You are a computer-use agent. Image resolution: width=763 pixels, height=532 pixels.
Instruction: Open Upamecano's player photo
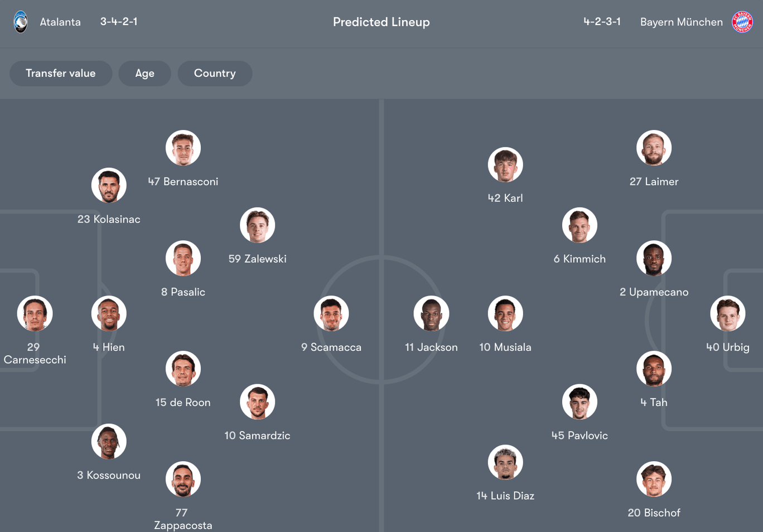(654, 258)
